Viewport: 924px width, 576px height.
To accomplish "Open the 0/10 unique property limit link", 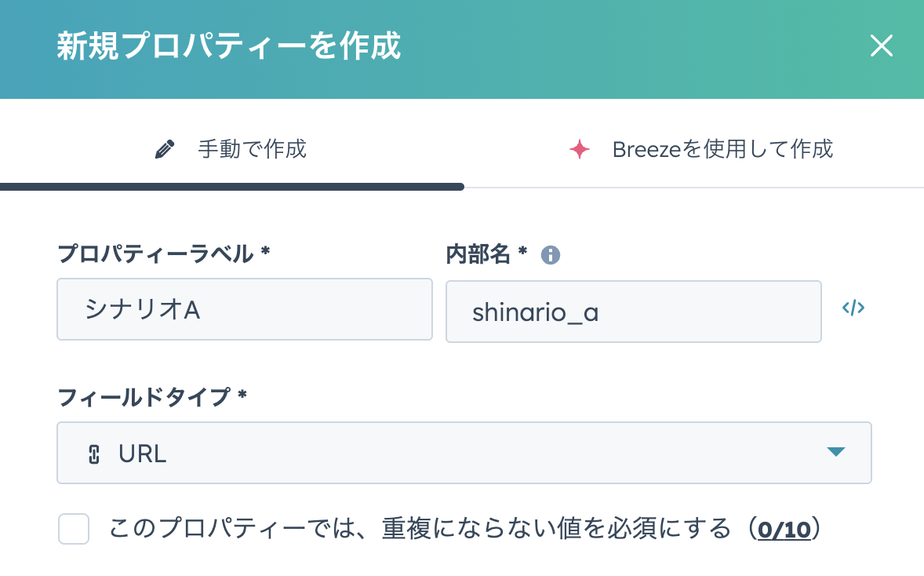I will pyautogui.click(x=784, y=530).
